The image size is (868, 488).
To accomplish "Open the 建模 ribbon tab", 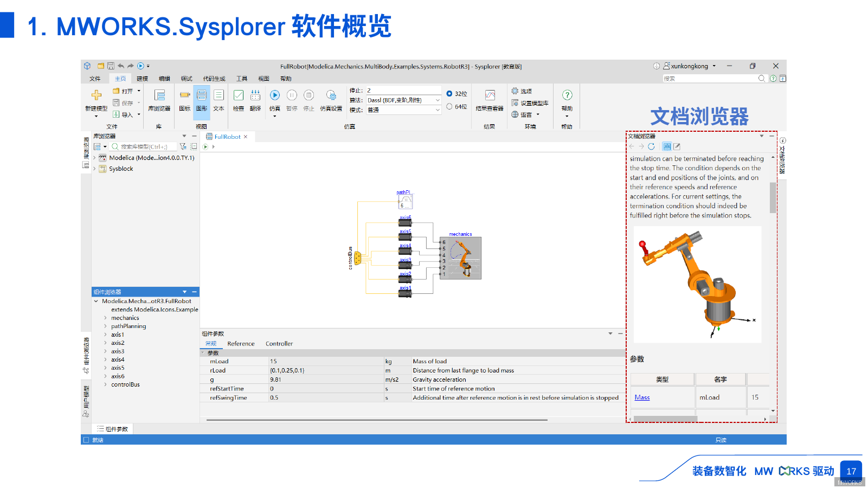I will pyautogui.click(x=142, y=79).
